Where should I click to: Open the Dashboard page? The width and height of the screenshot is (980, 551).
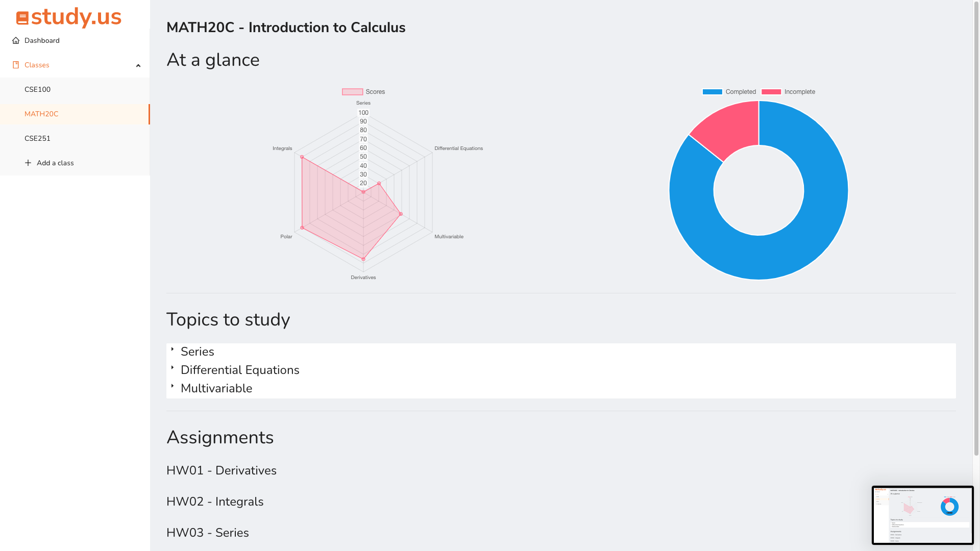point(42,41)
